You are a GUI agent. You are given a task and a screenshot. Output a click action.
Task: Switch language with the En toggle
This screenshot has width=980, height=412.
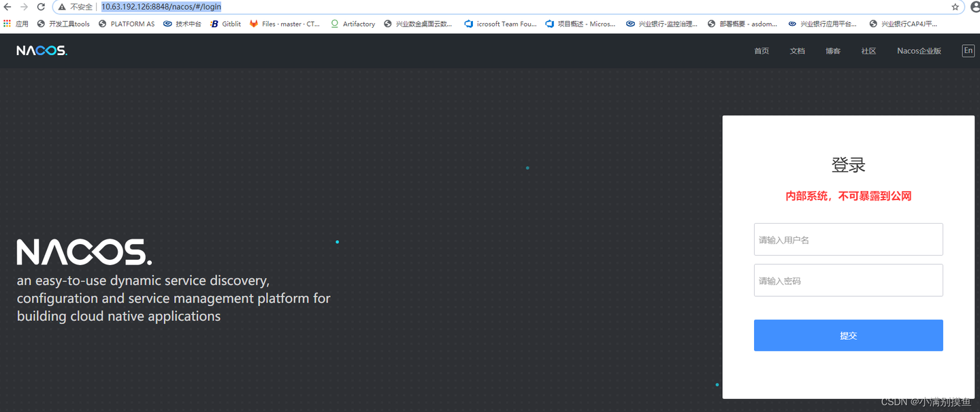968,50
